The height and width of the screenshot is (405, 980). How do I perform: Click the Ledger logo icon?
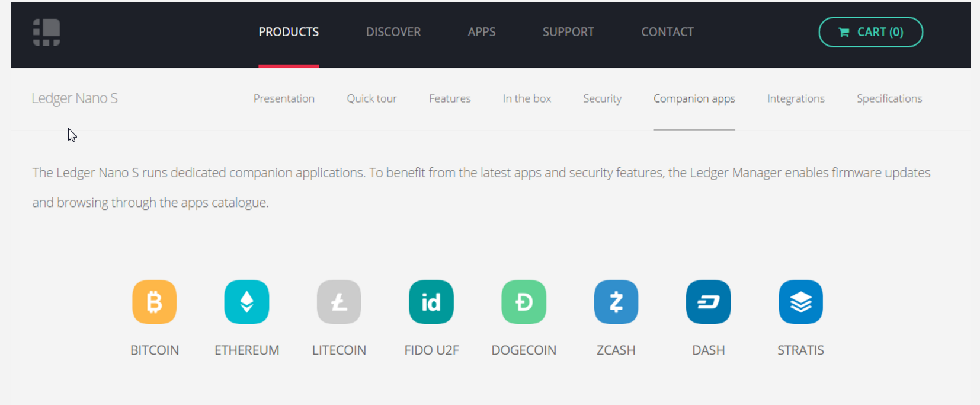point(46,32)
